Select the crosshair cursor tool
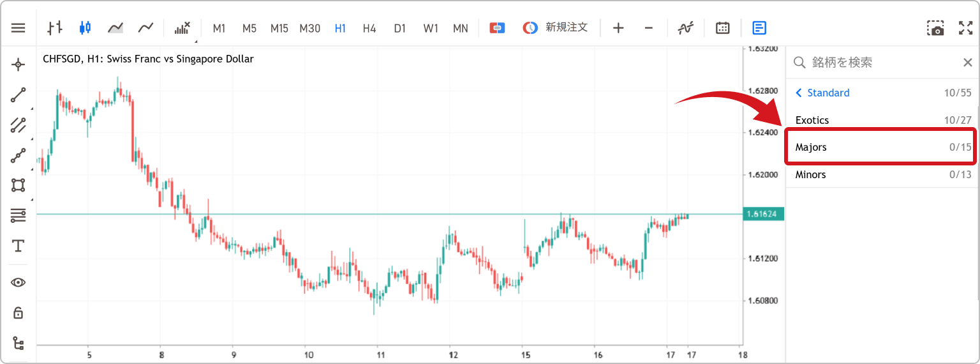Viewport: 980px width, 364px height. coord(19,64)
